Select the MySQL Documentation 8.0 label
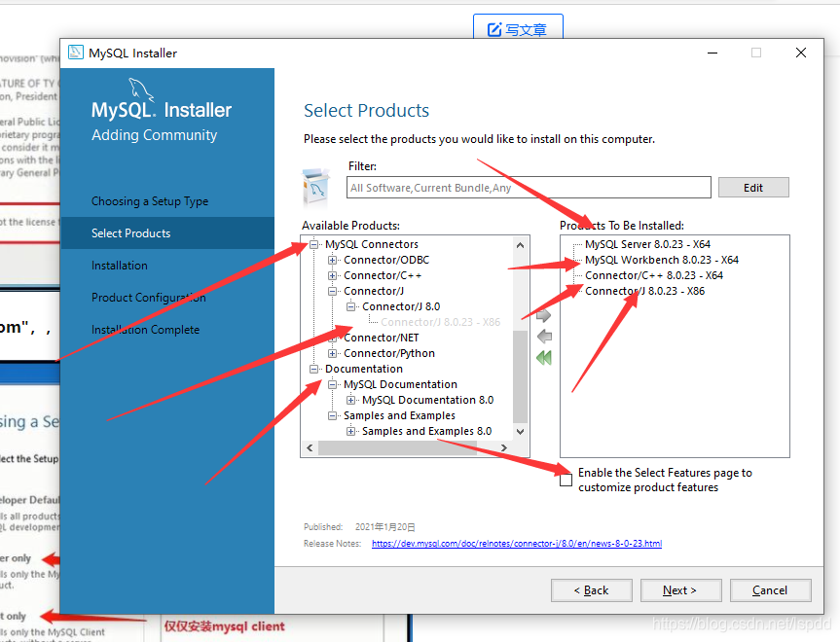 pyautogui.click(x=427, y=400)
